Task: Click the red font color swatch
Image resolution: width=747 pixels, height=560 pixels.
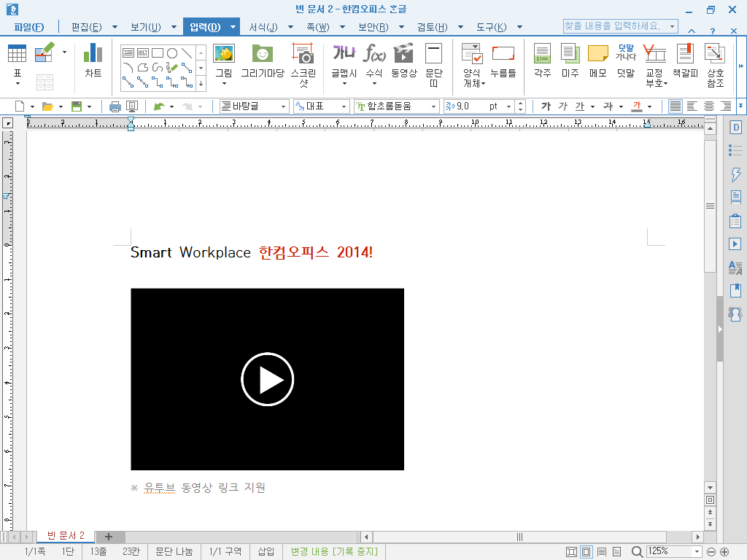Action: click(636, 106)
